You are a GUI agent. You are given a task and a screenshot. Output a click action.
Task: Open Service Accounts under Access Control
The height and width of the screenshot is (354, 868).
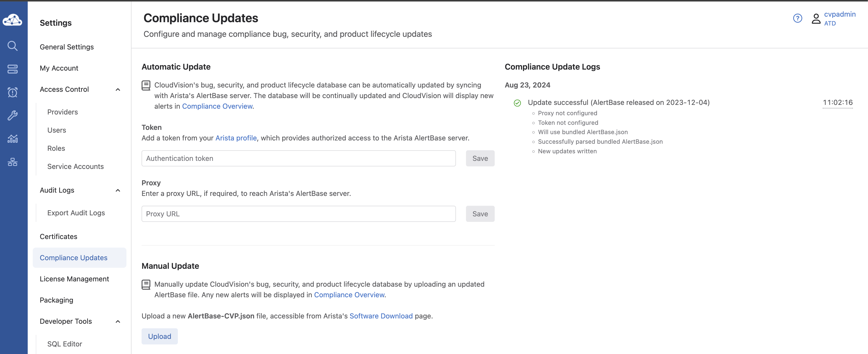(76, 167)
